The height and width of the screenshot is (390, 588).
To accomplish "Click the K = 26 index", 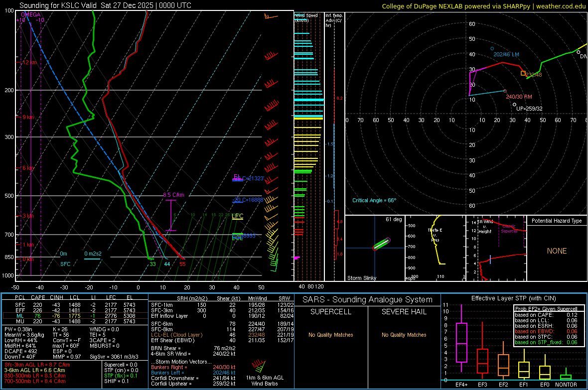I will point(60,329).
